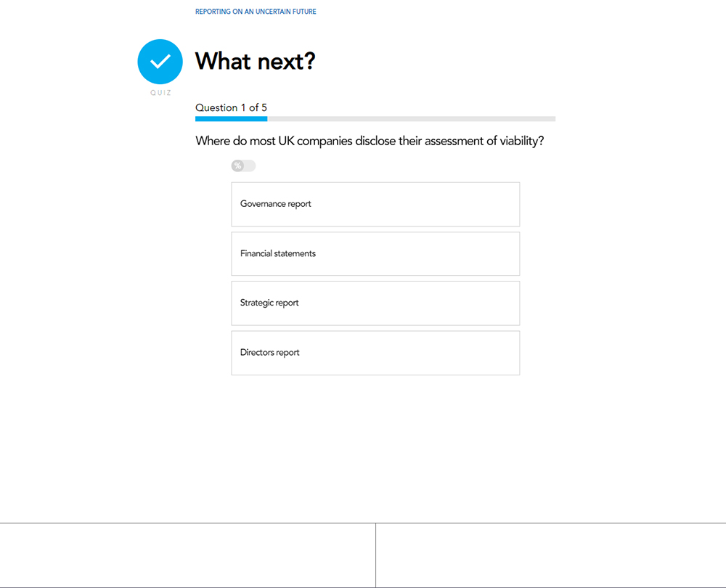The width and height of the screenshot is (726, 588).
Task: Click the empty bottom-right footer navigation panel
Action: (551, 555)
